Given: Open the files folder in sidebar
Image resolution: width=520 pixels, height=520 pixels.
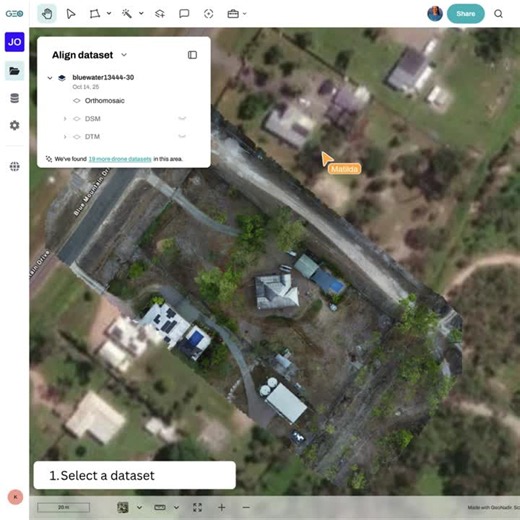Looking at the screenshot, I should [14, 71].
